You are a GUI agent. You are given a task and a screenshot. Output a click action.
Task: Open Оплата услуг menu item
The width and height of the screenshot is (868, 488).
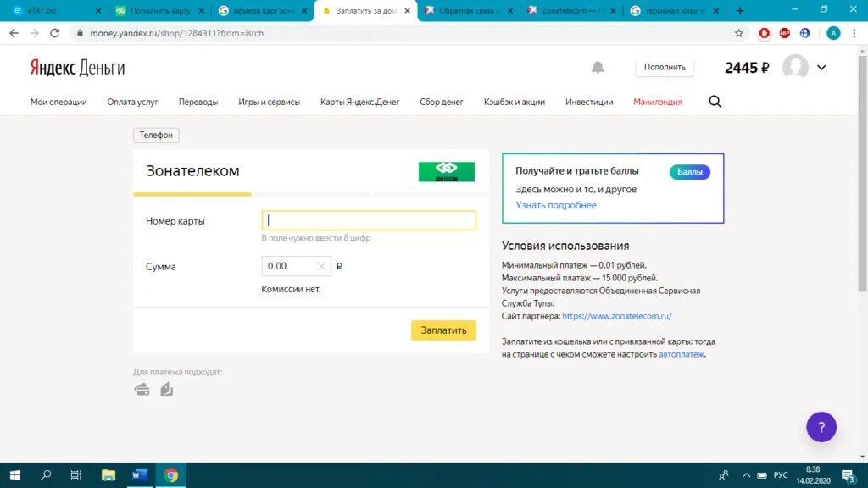(133, 102)
